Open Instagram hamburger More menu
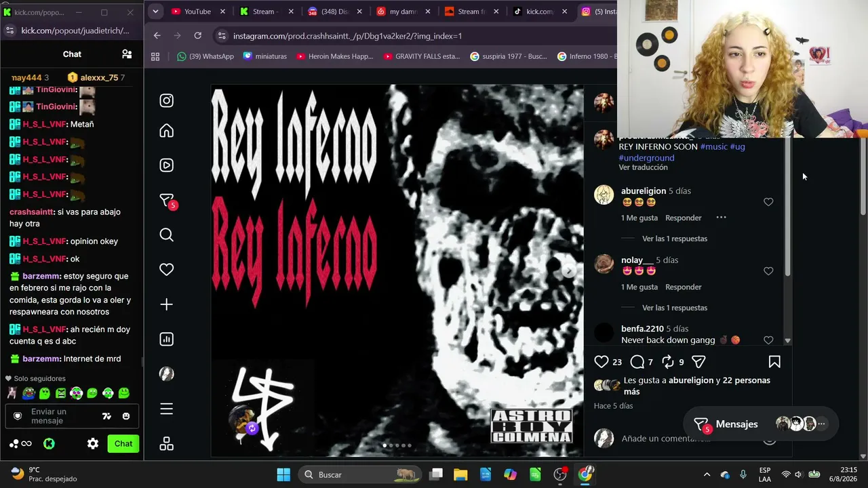The height and width of the screenshot is (488, 868). pyautogui.click(x=166, y=409)
